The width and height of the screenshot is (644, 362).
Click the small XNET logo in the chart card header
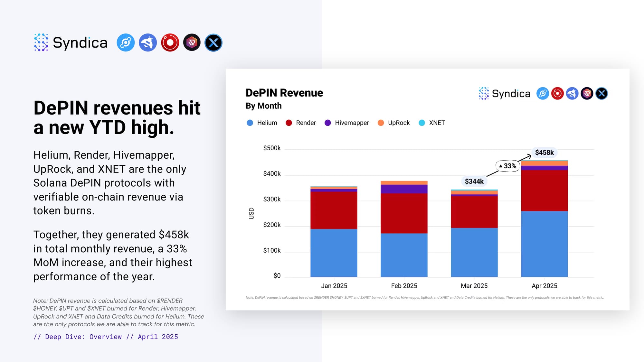point(601,94)
